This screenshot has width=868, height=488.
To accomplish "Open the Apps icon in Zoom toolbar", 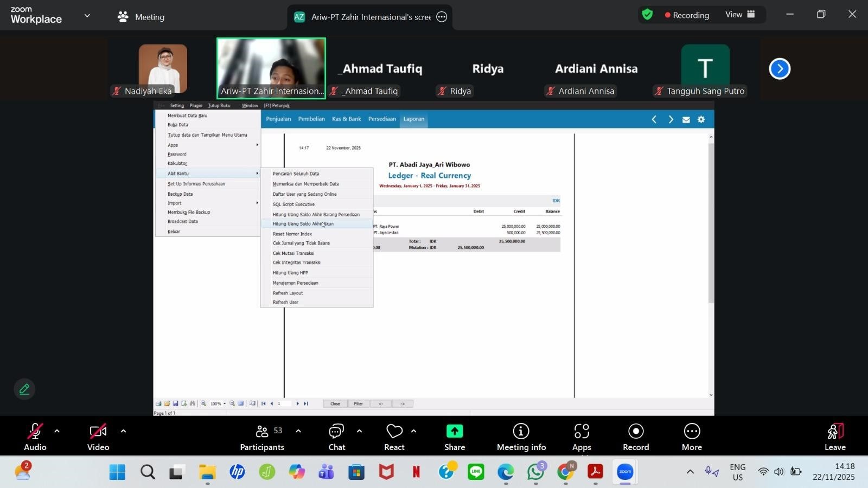I will point(581,431).
